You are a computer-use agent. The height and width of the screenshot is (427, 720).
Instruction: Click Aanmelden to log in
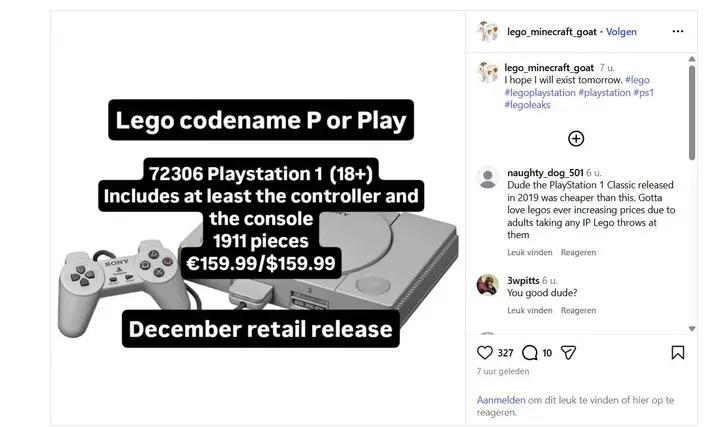[501, 400]
